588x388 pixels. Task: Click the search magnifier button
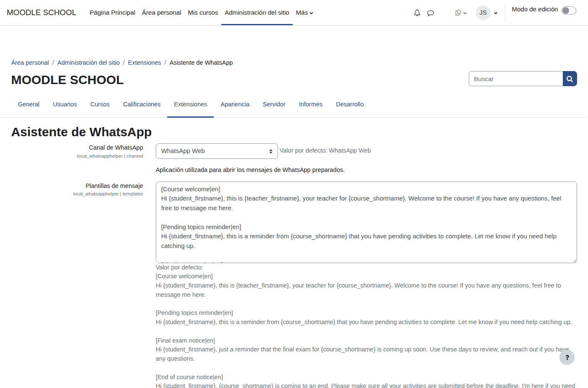[x=570, y=79]
